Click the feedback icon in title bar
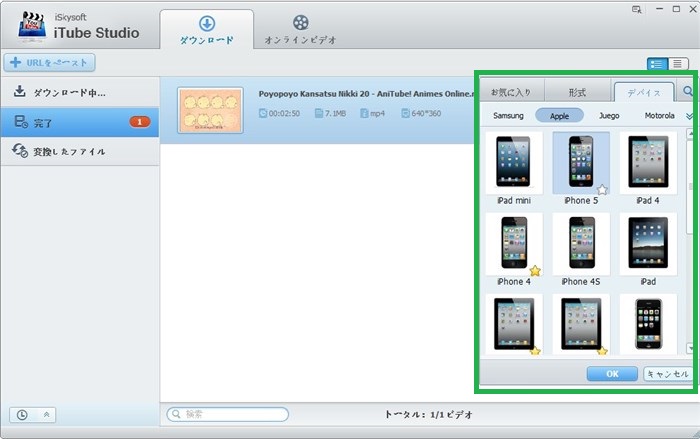The width and height of the screenshot is (700, 439). tap(636, 9)
